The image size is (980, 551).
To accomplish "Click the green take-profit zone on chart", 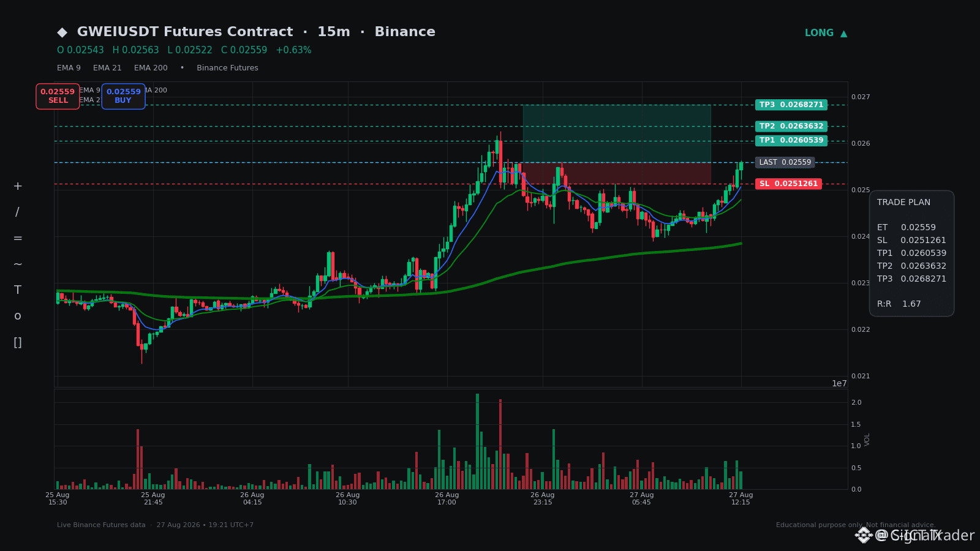I will click(617, 133).
